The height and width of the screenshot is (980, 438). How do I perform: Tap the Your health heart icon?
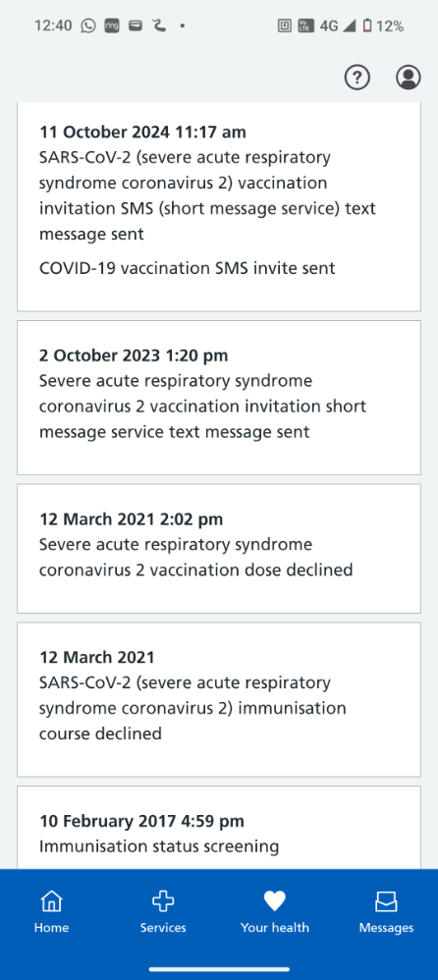(x=274, y=901)
